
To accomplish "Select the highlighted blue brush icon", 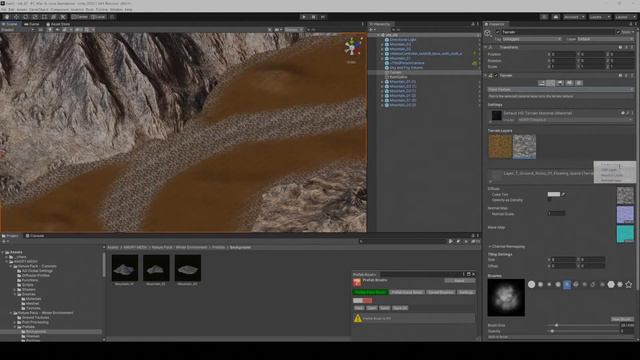I will [567, 284].
